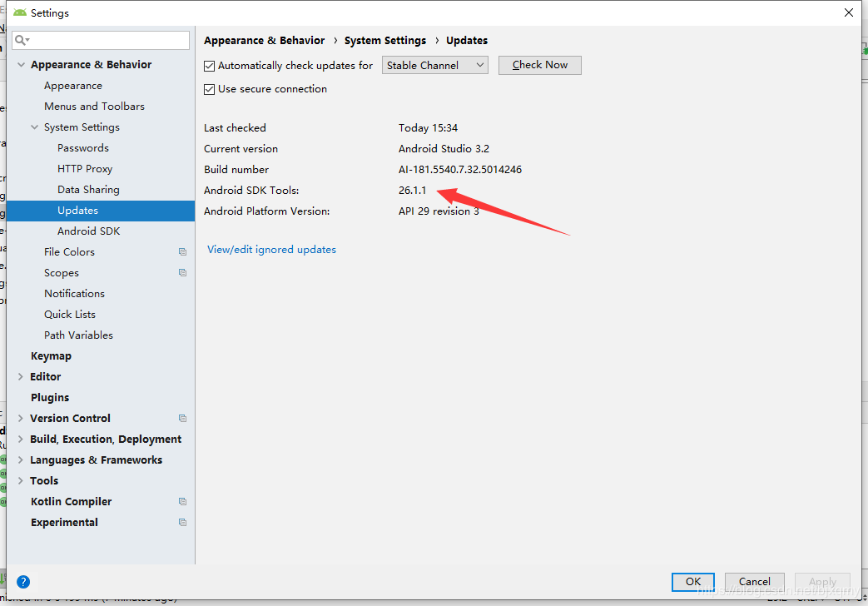Click the Check Now button
This screenshot has width=868, height=606.
point(540,66)
